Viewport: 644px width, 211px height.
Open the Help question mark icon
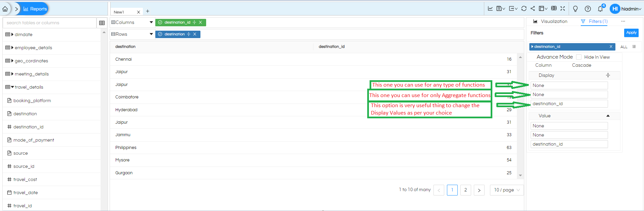[588, 9]
